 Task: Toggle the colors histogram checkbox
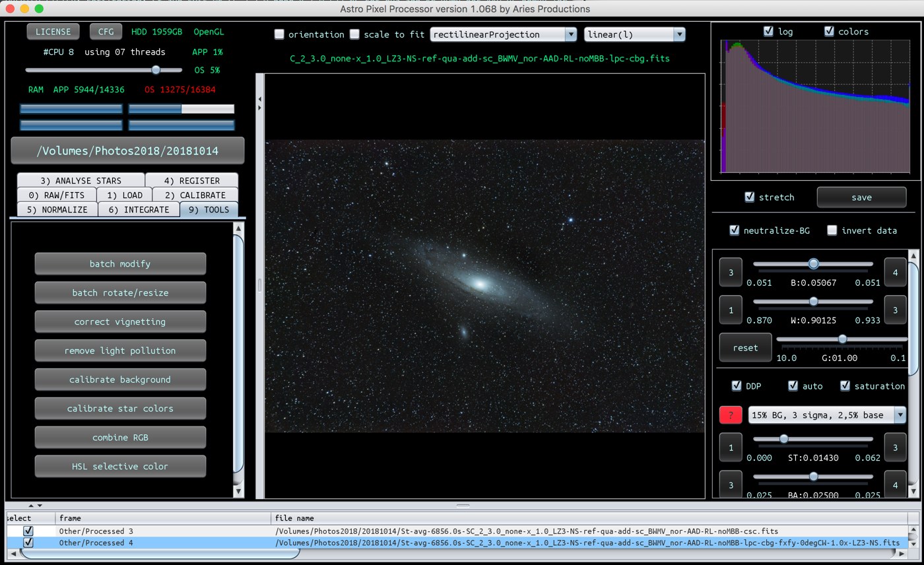click(829, 31)
